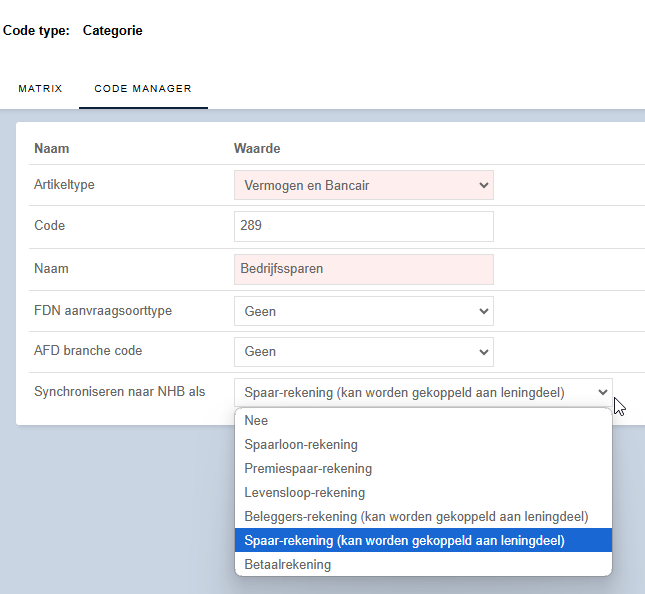Select the Spaarloon-rekening option
The image size is (645, 594).
[423, 444]
